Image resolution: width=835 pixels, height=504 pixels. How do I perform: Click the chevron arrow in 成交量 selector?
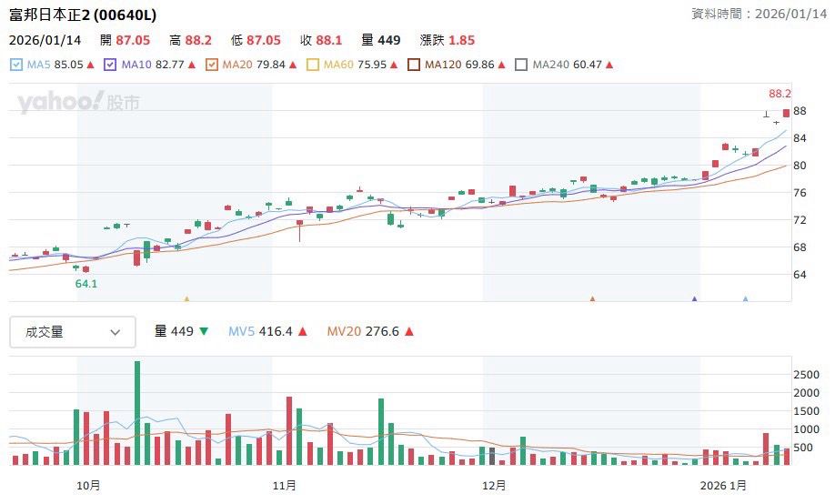click(116, 332)
